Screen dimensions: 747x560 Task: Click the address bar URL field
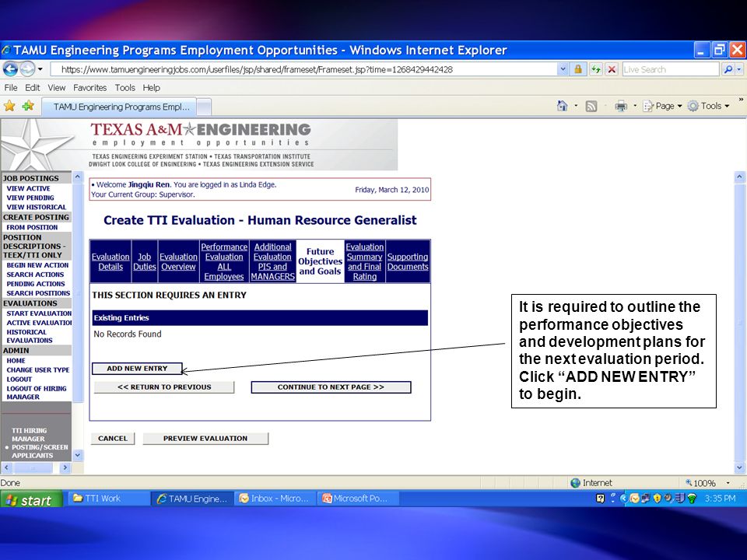pyautogui.click(x=303, y=69)
